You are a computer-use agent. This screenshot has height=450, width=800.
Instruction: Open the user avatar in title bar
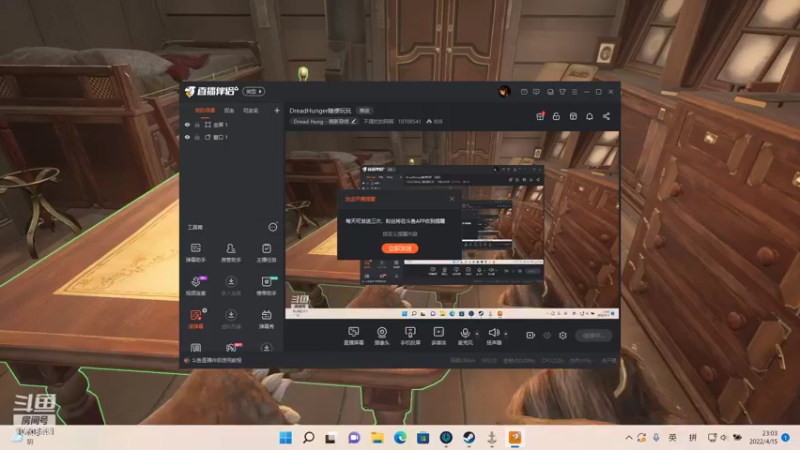504,92
